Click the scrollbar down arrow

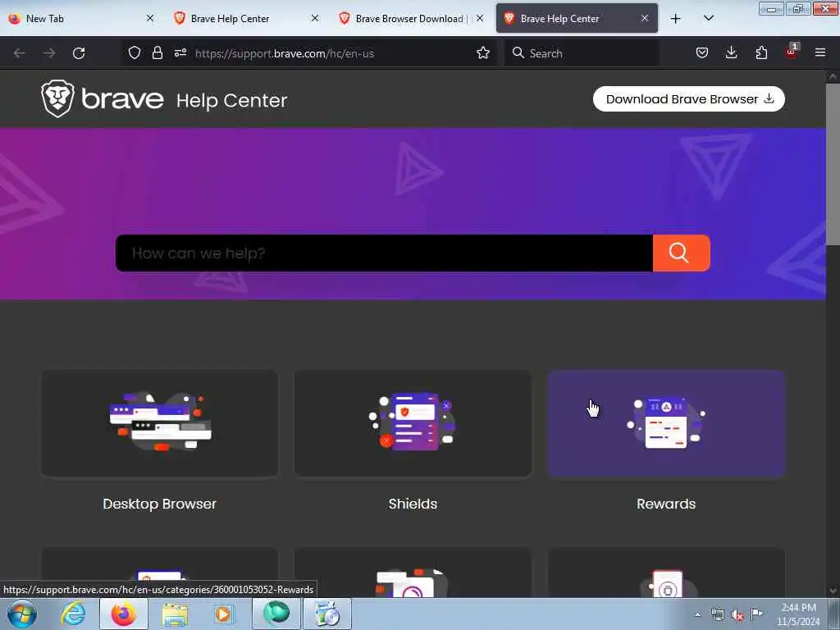833,591
